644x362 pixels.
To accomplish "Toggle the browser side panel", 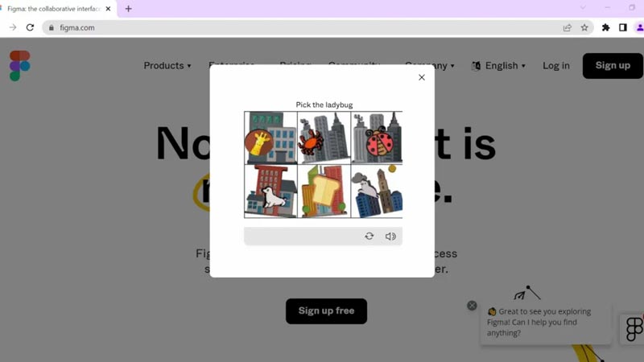I will tap(622, 27).
